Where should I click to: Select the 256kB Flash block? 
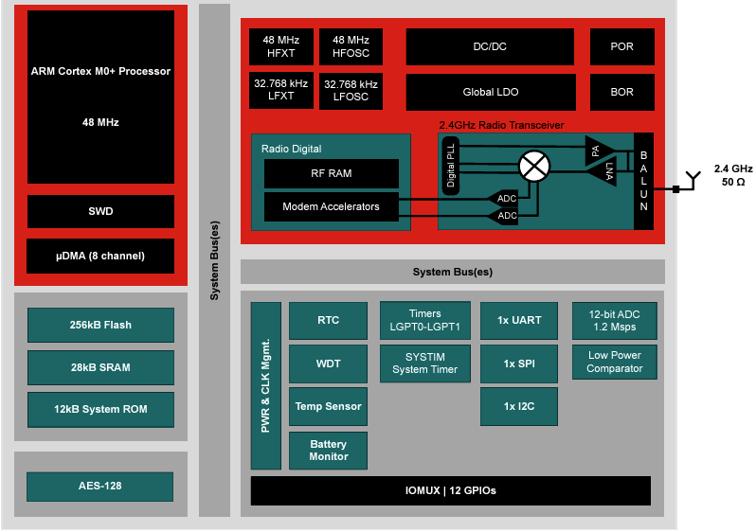(100, 325)
